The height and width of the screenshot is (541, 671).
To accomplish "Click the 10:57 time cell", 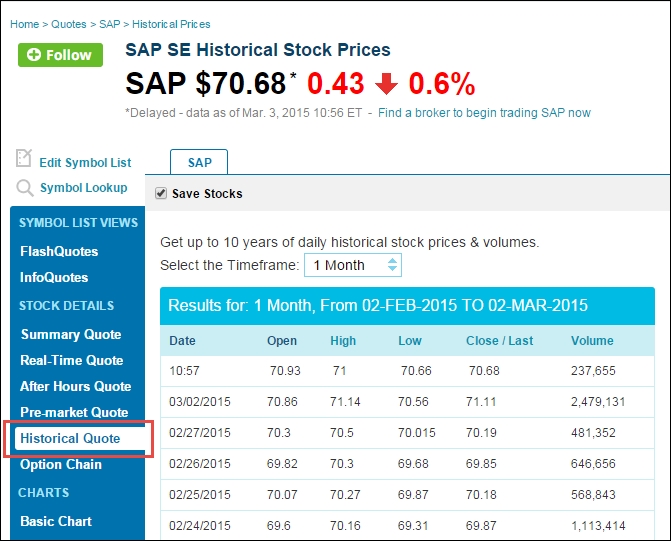I will click(x=184, y=371).
